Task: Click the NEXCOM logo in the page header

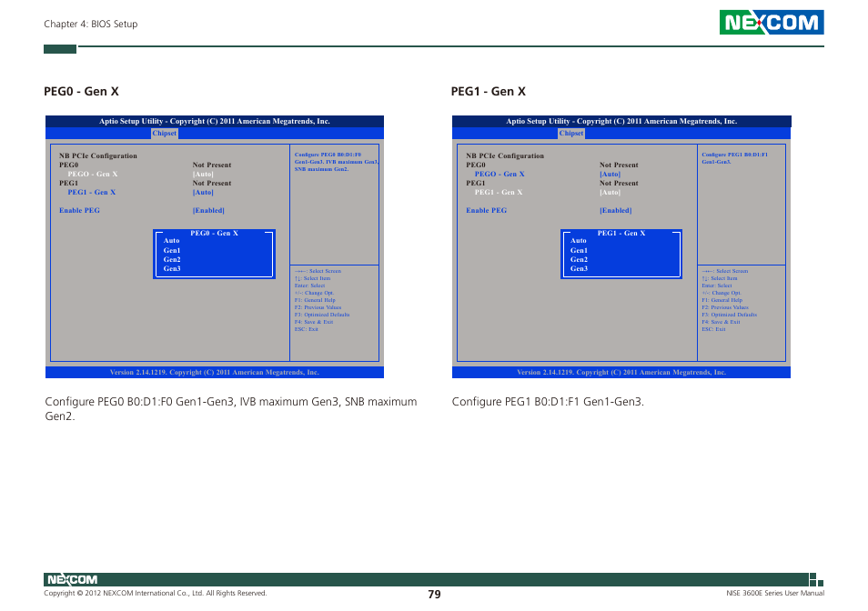Action: [x=772, y=22]
